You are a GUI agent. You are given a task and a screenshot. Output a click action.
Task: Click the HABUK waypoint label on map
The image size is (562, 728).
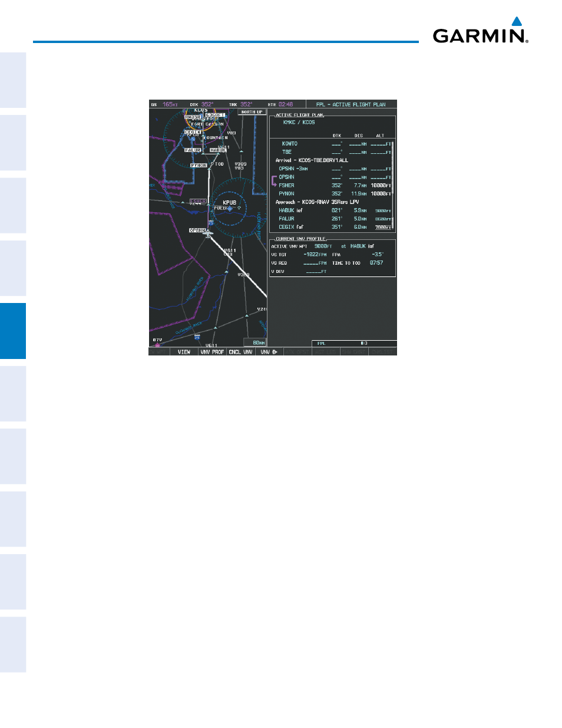[218, 150]
